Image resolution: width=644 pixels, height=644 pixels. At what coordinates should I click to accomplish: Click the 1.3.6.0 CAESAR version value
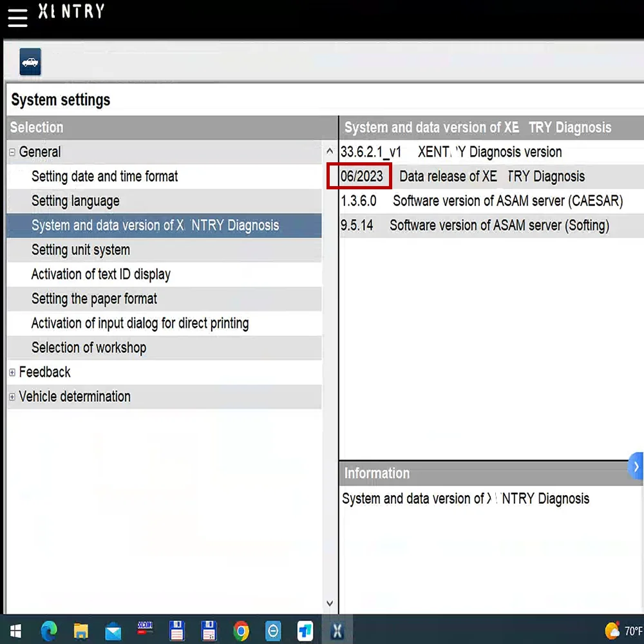point(359,201)
